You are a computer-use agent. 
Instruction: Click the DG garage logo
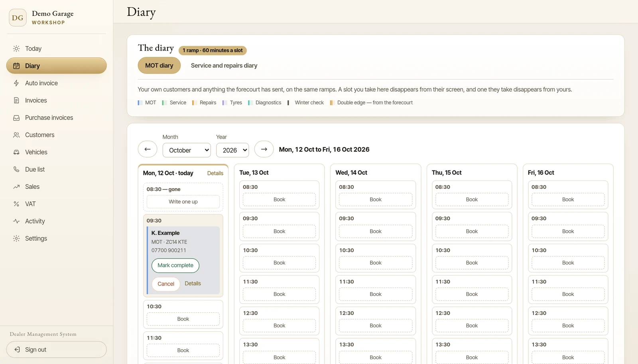pos(18,18)
